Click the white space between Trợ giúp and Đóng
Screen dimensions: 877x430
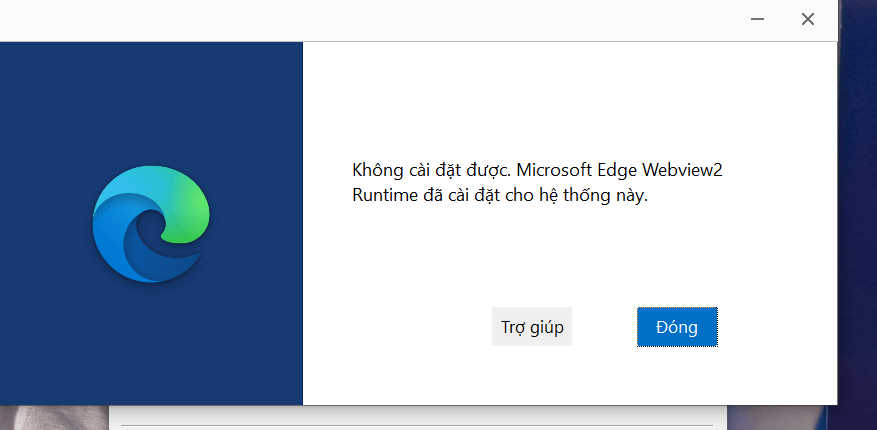pos(605,327)
